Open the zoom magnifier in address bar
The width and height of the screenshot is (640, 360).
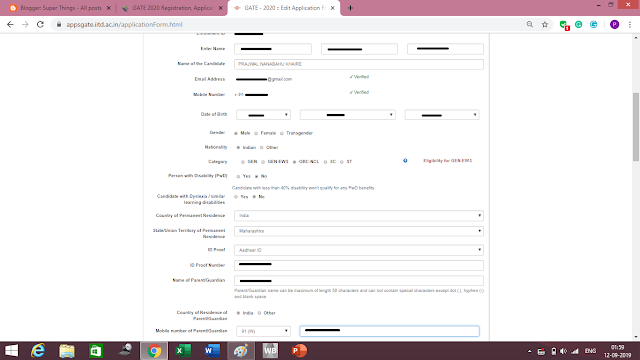click(529, 24)
